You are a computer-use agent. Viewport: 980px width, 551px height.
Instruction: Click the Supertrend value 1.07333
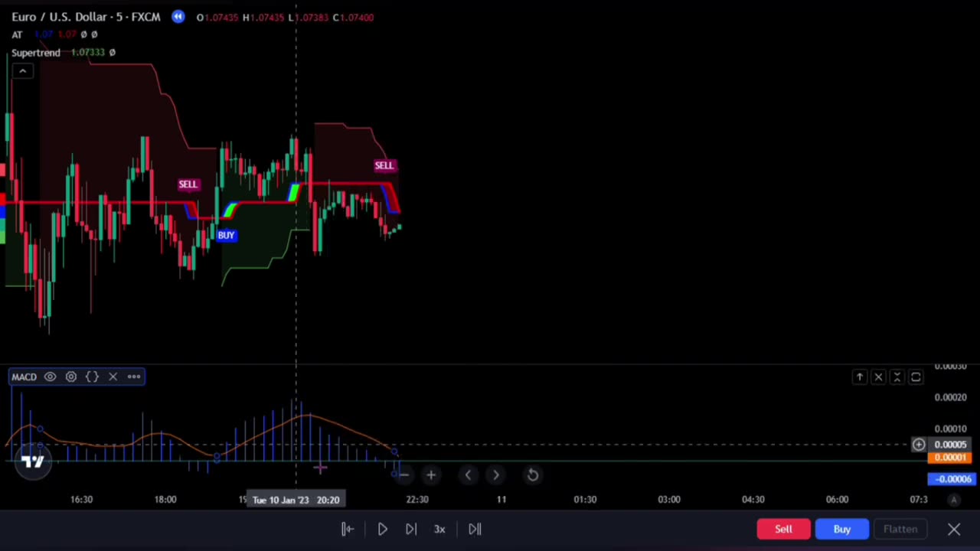coord(88,52)
